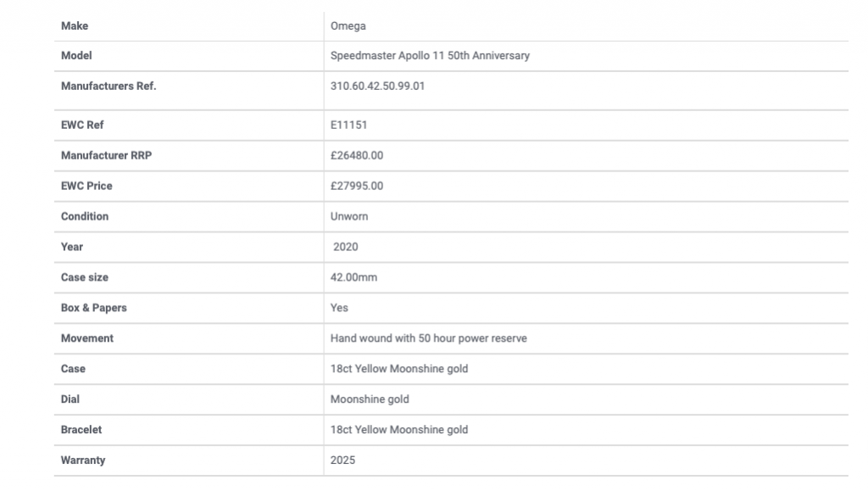Click the Warranty value 2025
The height and width of the screenshot is (491, 868).
(342, 460)
